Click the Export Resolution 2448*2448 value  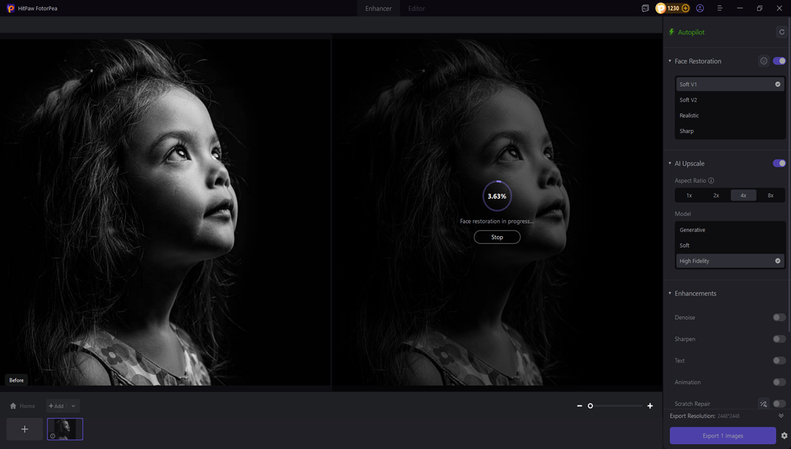(x=728, y=416)
